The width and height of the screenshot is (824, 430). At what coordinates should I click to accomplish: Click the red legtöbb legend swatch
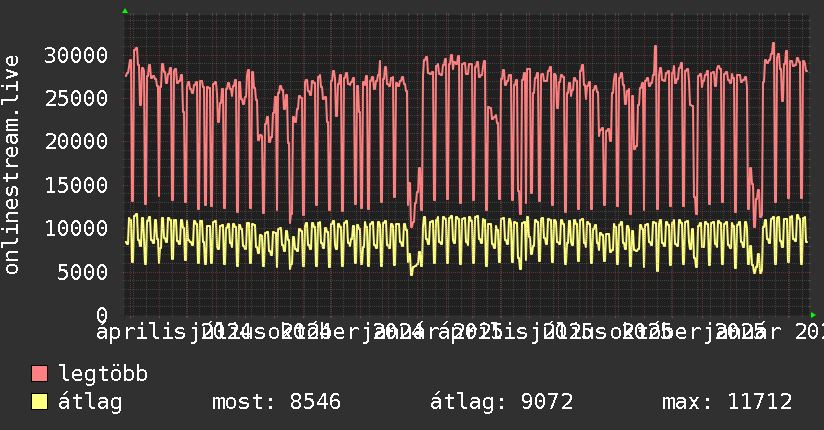pyautogui.click(x=40, y=375)
